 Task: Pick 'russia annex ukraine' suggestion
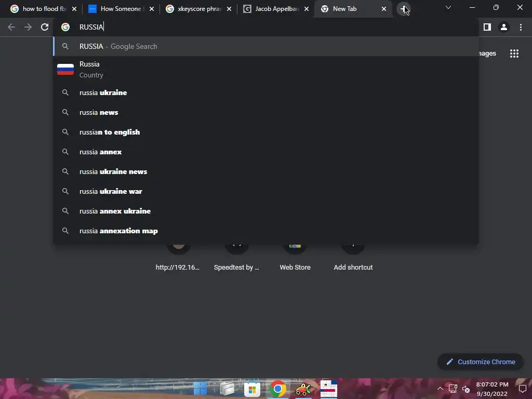(267, 211)
